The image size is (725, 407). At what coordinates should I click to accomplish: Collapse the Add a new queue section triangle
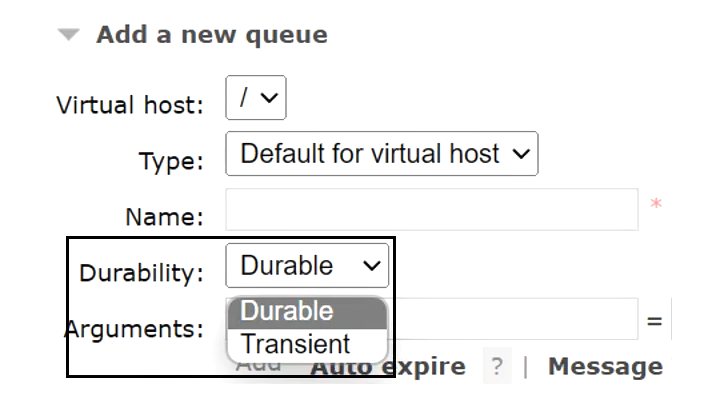68,35
